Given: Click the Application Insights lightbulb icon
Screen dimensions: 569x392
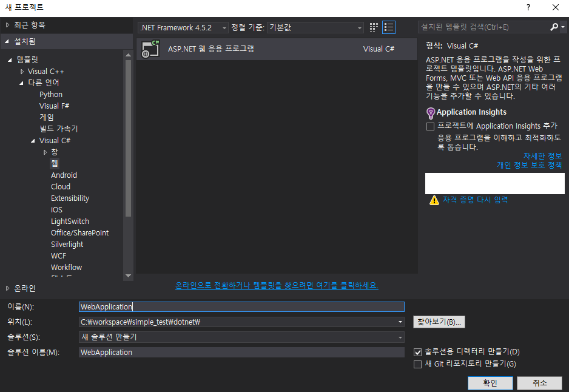Looking at the screenshot, I should [430, 113].
